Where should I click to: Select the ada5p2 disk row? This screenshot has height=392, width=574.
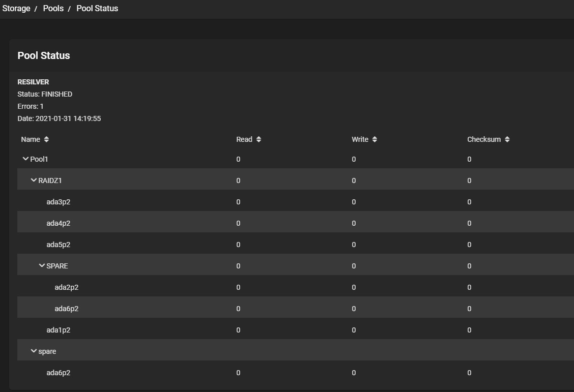click(58, 245)
